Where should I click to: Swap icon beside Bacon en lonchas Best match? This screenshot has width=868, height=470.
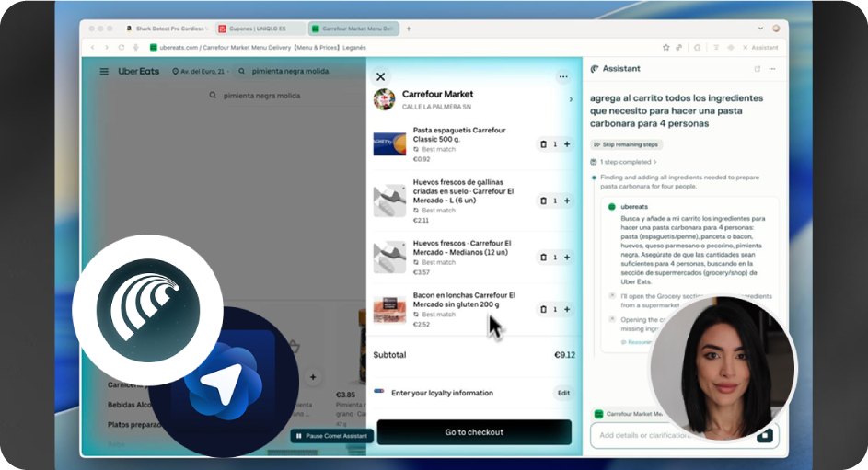[x=416, y=314]
